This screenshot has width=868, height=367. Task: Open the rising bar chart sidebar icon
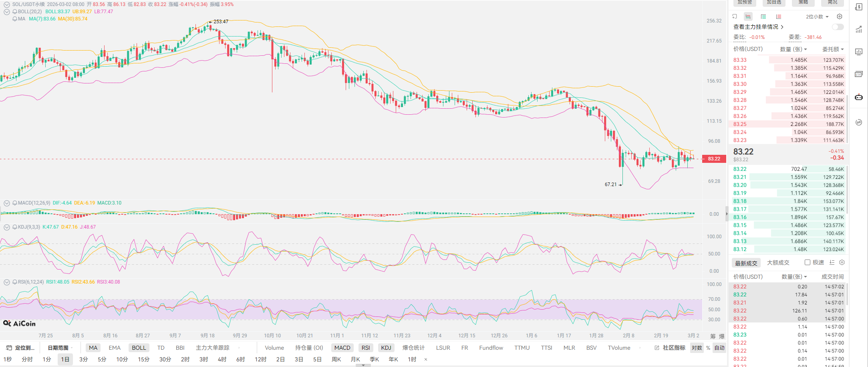[859, 29]
